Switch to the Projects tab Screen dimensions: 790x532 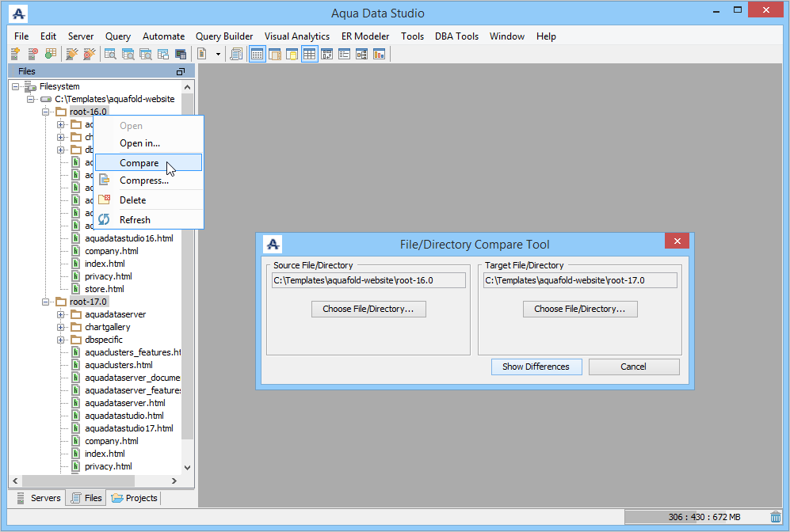pos(134,498)
